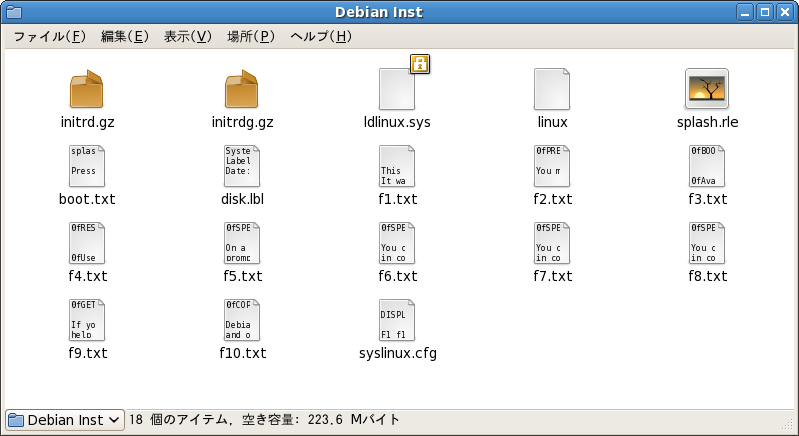Screen dimensions: 799x436
Task: Select the initrd.gz archive icon
Action: pyautogui.click(x=87, y=89)
